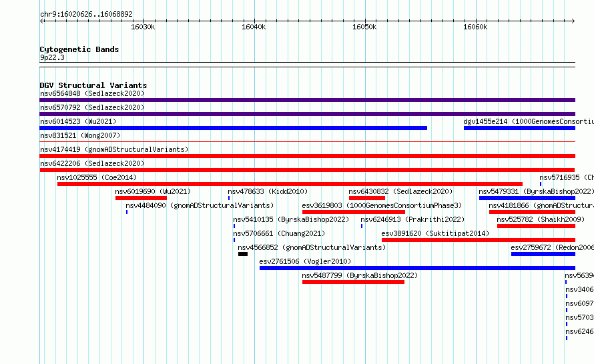Image resolution: width=594 pixels, height=364 pixels.
Task: Click the dgv1455e214 1000GenomesConsortium variant label
Action: click(x=529, y=121)
